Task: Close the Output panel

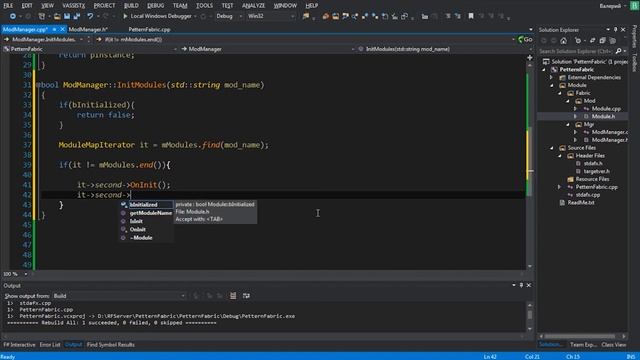Action: [x=529, y=285]
